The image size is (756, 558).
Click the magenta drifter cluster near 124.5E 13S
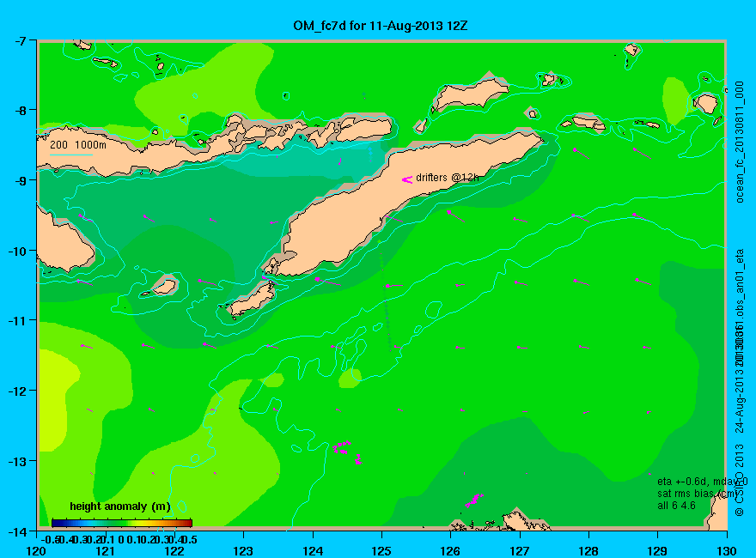(x=345, y=452)
